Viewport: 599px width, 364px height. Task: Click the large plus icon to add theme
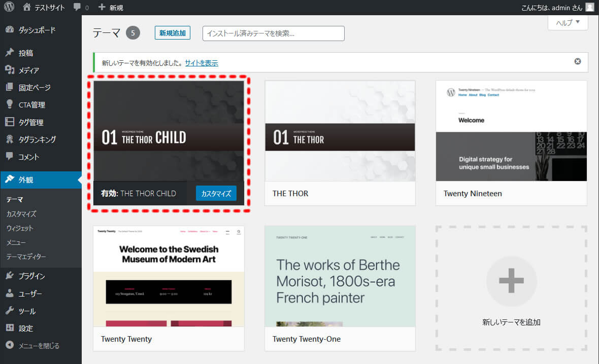coord(511,280)
